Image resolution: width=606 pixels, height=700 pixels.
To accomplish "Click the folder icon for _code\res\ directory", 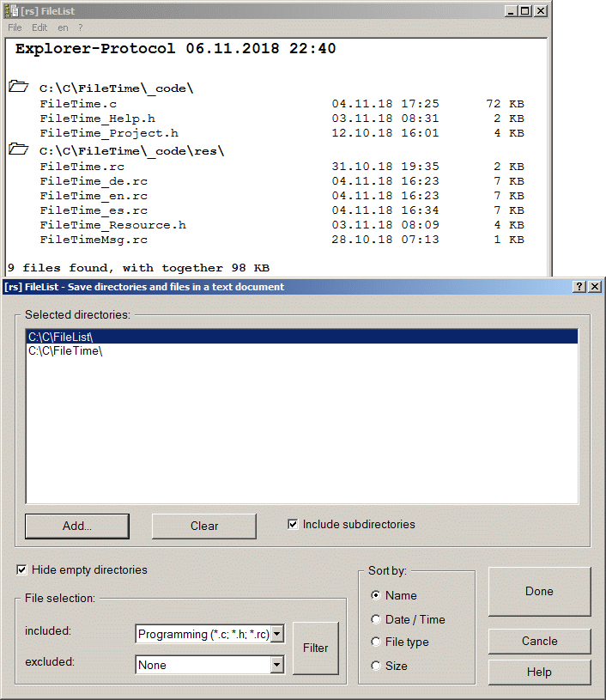I will coord(19,149).
